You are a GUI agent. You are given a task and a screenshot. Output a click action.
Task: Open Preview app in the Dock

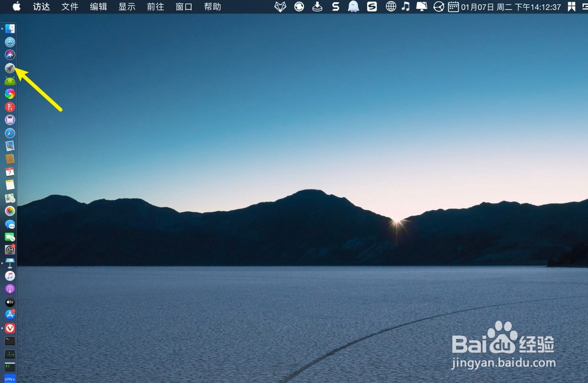(x=10, y=146)
